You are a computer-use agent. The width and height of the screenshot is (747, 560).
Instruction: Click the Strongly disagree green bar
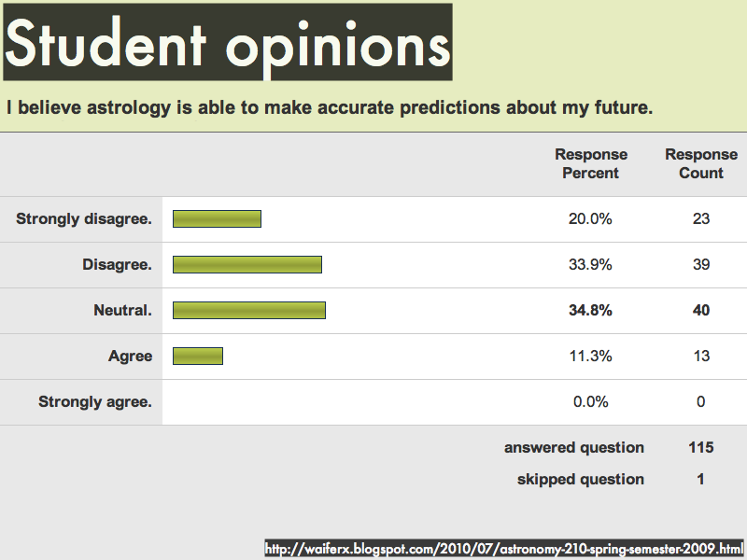point(217,219)
